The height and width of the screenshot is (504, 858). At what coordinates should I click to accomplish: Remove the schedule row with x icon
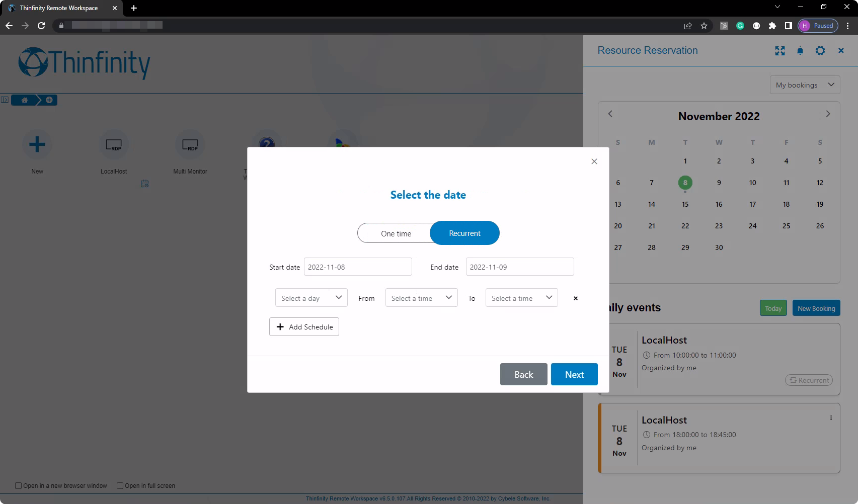click(x=576, y=298)
